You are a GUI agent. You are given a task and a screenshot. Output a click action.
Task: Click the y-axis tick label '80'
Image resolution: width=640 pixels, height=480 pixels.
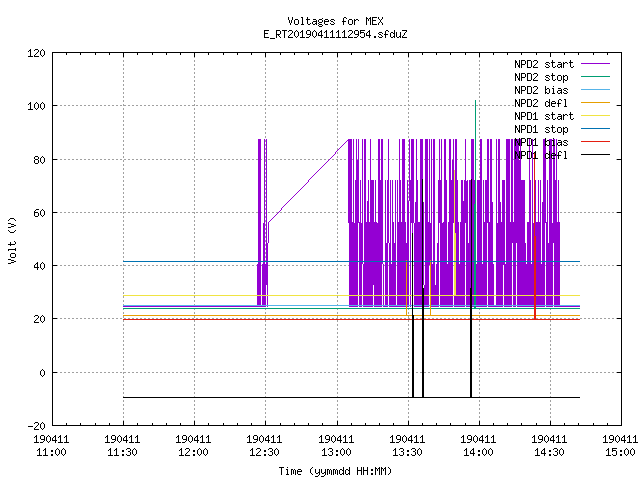(39, 160)
